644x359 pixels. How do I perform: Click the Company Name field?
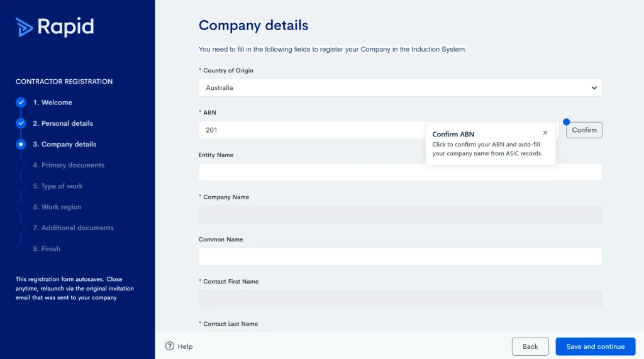[400, 214]
